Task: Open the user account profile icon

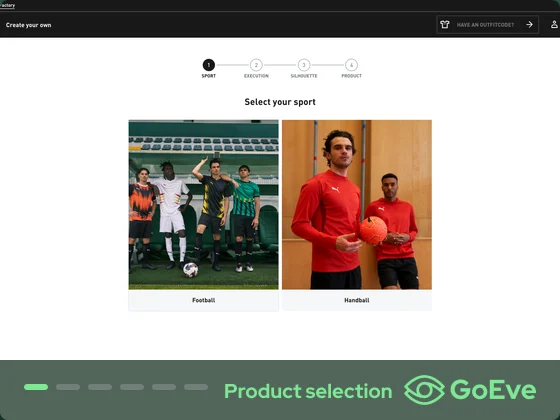Action: [554, 25]
